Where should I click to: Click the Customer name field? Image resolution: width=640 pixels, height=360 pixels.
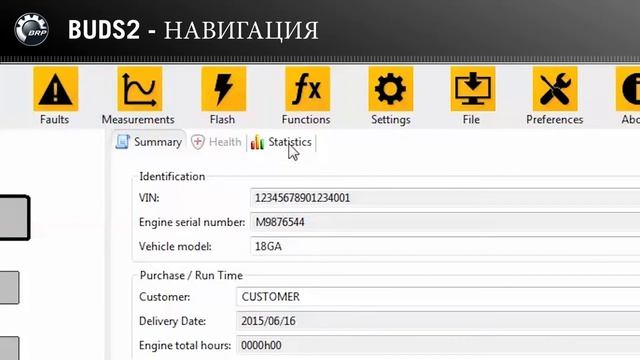[x=438, y=297]
